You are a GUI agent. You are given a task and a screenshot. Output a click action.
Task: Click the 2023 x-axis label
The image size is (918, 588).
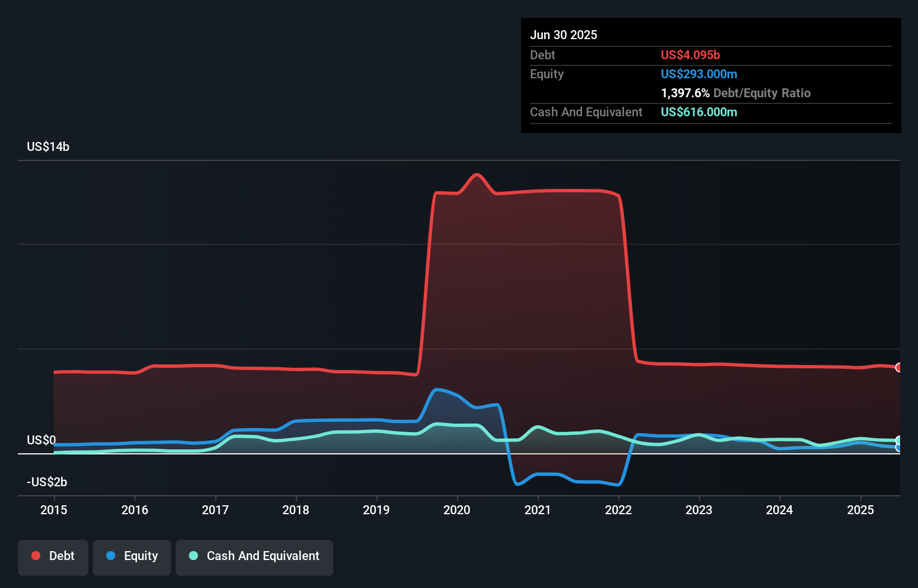(x=699, y=510)
